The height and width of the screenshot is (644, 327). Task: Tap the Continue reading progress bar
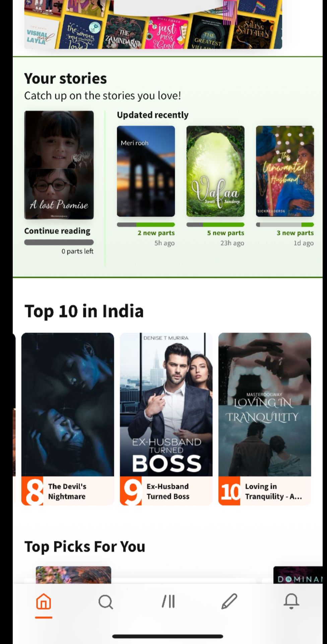click(x=59, y=242)
